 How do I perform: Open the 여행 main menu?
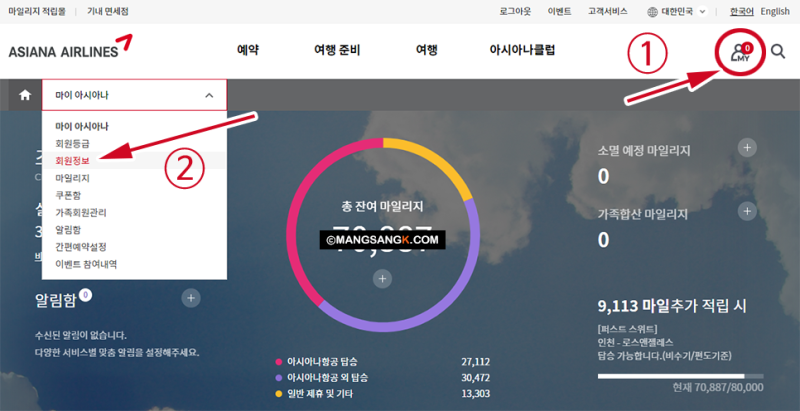click(x=427, y=50)
